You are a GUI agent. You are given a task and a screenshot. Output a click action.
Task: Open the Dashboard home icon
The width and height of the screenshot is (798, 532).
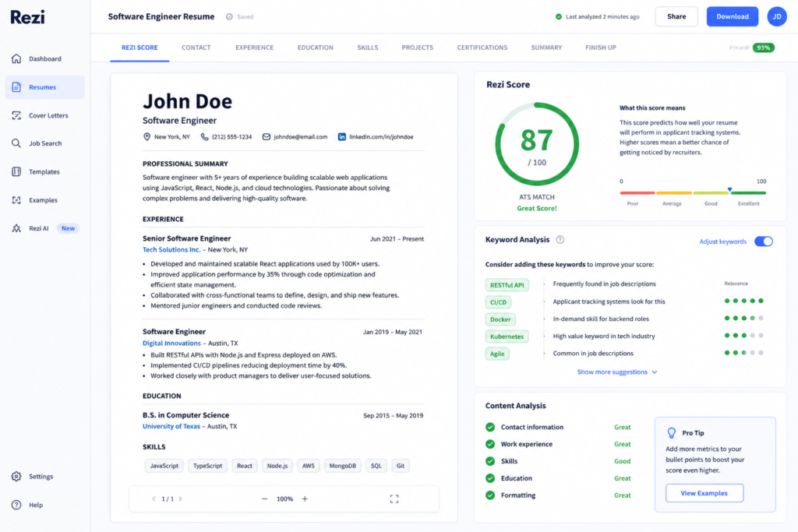click(16, 58)
